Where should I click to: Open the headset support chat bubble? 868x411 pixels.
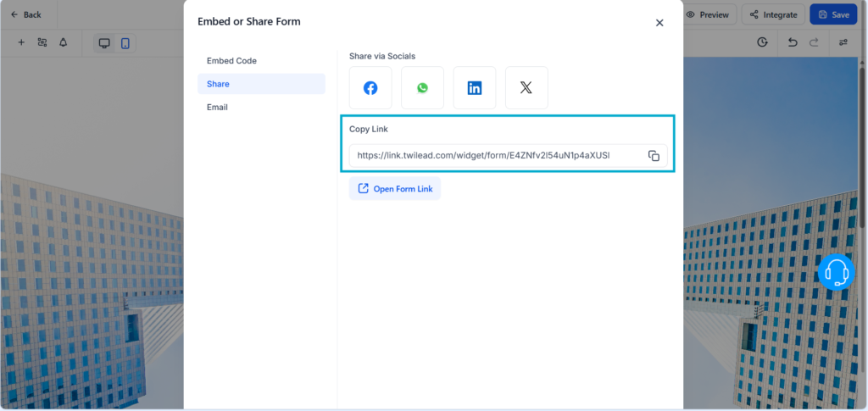click(837, 272)
